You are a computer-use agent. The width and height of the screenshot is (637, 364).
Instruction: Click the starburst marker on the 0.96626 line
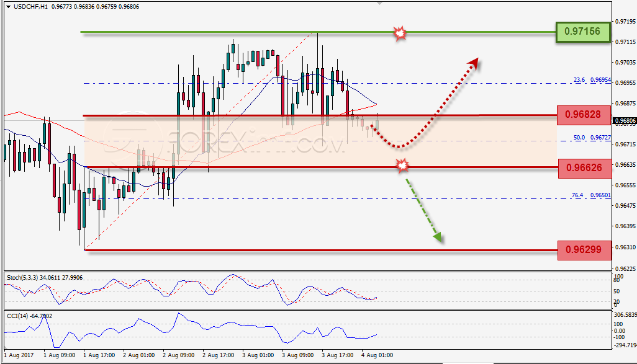402,166
